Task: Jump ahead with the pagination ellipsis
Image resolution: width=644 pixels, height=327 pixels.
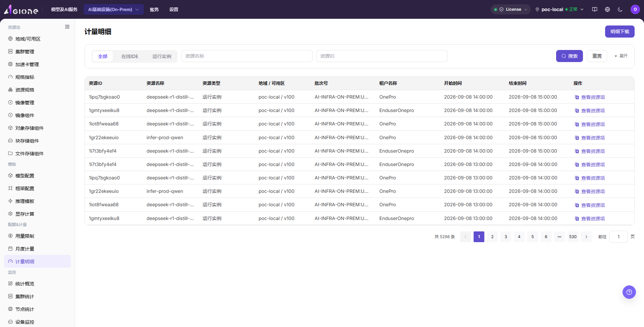Action: tap(559, 237)
